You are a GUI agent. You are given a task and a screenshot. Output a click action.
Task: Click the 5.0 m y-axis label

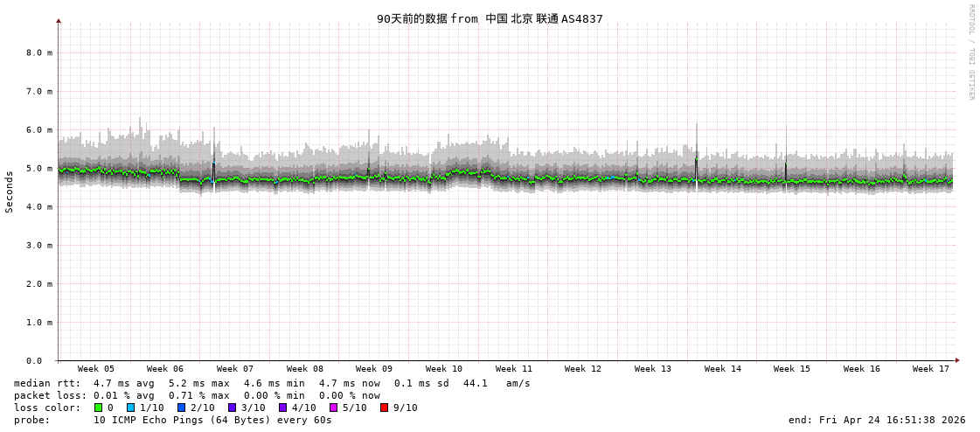pyautogui.click(x=38, y=168)
